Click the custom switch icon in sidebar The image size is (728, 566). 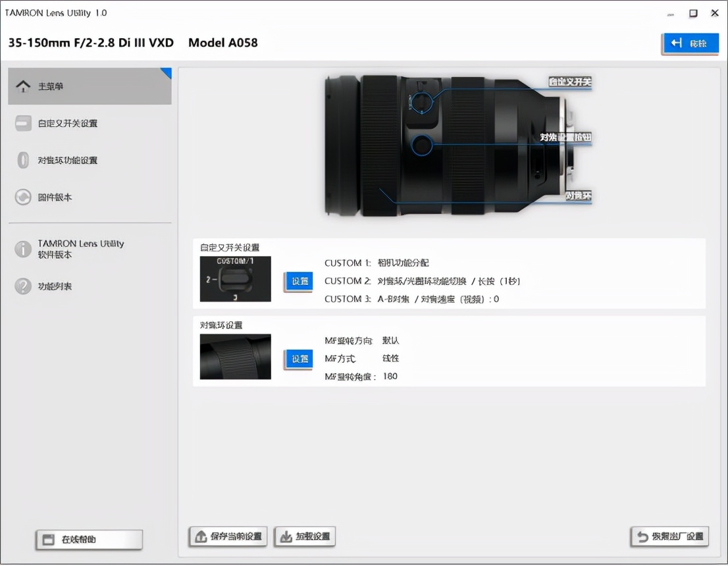tap(23, 123)
